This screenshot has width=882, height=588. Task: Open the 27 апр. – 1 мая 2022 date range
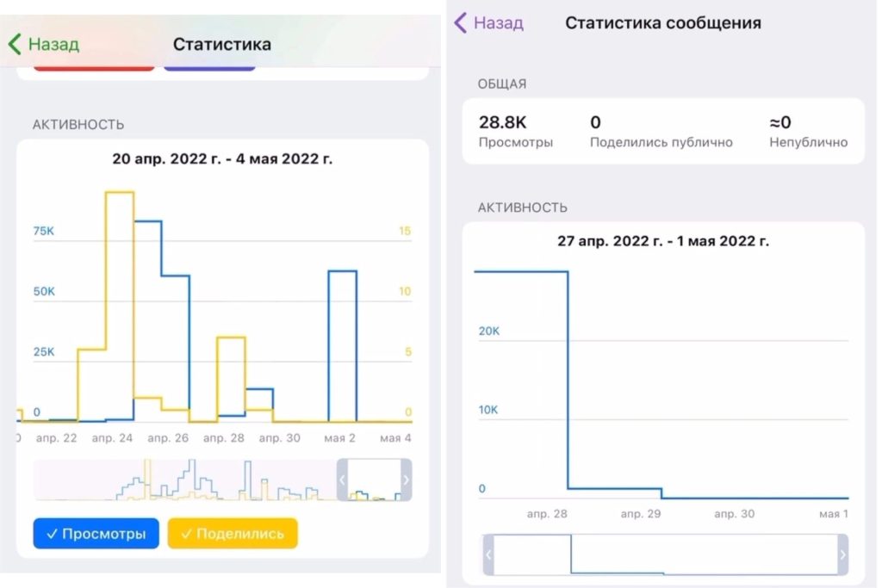pyautogui.click(x=662, y=241)
